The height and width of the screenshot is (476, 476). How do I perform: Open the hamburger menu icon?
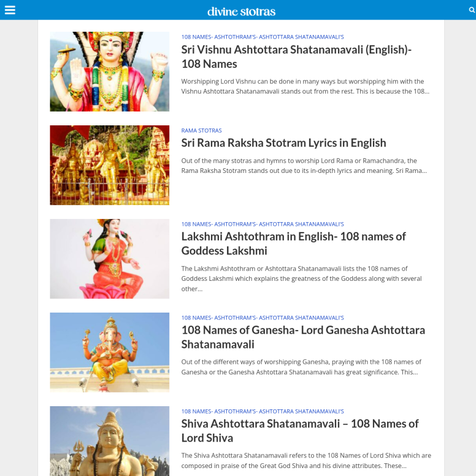pos(10,10)
